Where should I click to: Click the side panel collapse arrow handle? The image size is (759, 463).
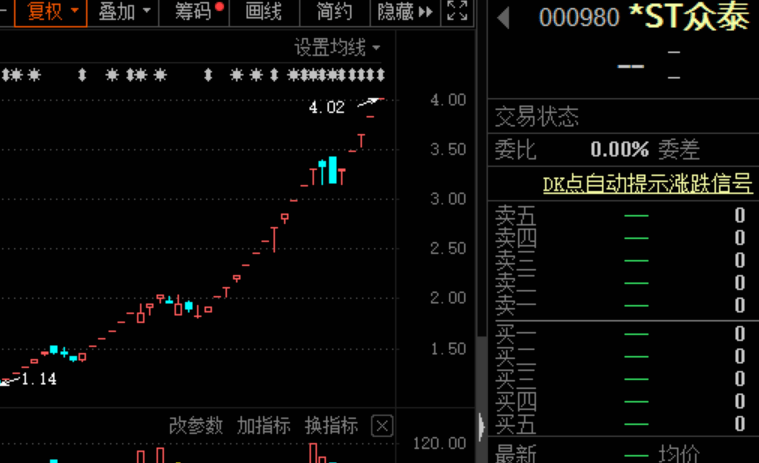481,425
